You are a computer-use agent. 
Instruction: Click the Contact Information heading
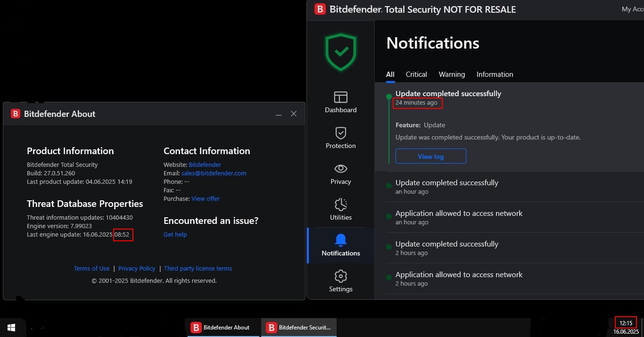[206, 151]
